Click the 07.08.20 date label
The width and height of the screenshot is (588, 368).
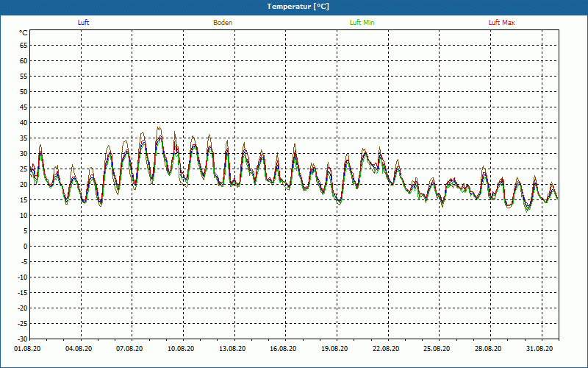(129, 349)
